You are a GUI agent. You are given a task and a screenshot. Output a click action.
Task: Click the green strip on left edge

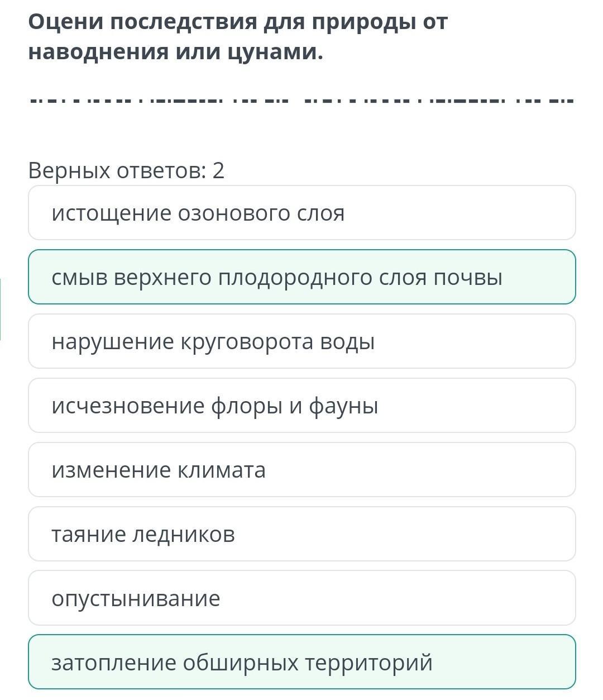click(1, 309)
